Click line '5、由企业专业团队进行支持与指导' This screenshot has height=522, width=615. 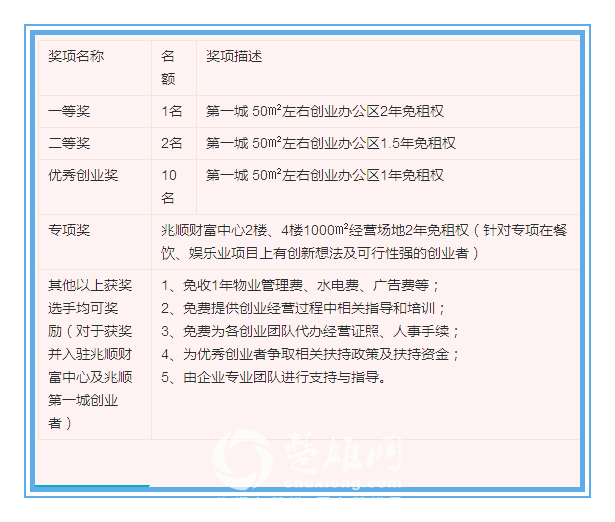274,378
